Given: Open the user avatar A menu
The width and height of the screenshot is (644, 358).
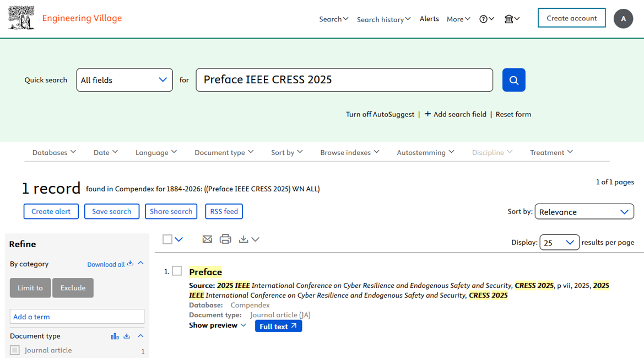Looking at the screenshot, I should [623, 19].
